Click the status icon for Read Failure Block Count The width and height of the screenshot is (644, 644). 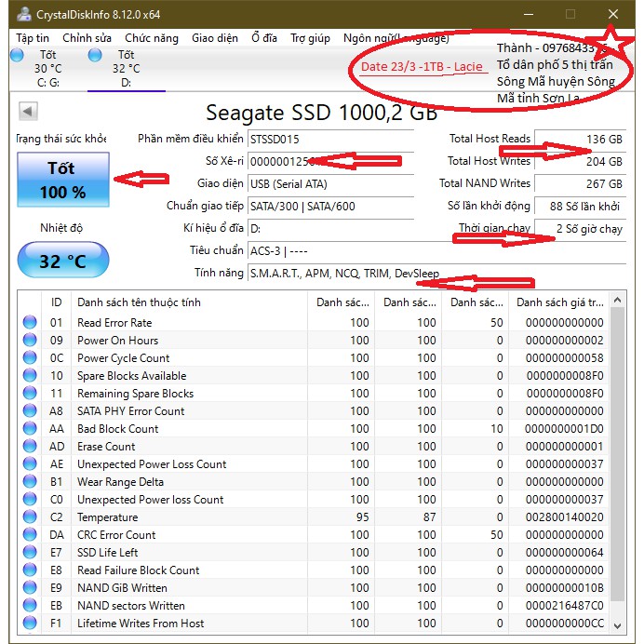(x=30, y=570)
